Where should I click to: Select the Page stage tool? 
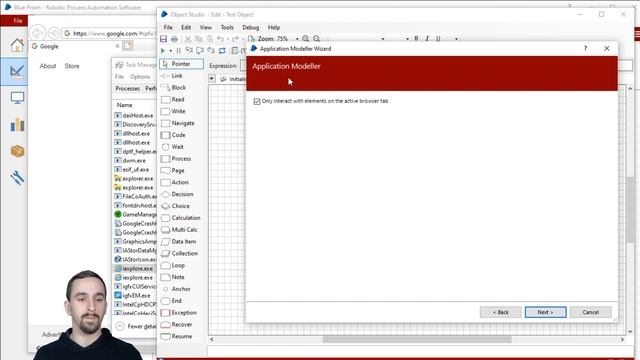coord(173,171)
